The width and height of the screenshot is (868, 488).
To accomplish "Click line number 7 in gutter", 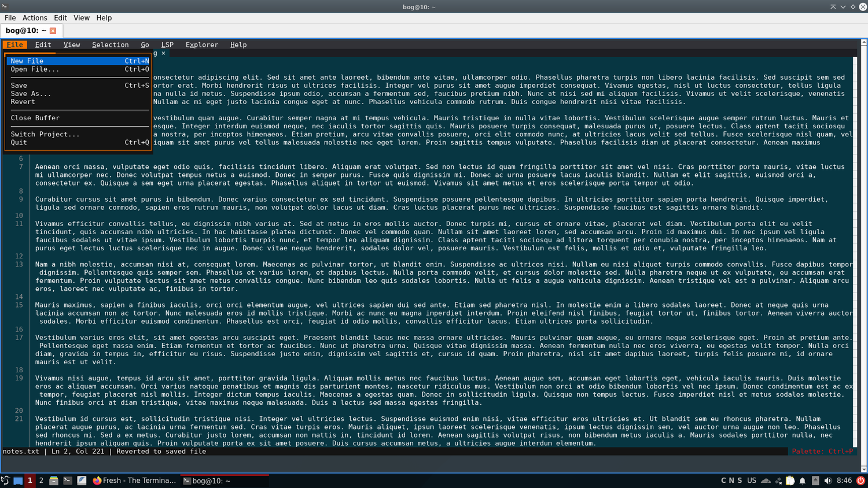I will (21, 167).
